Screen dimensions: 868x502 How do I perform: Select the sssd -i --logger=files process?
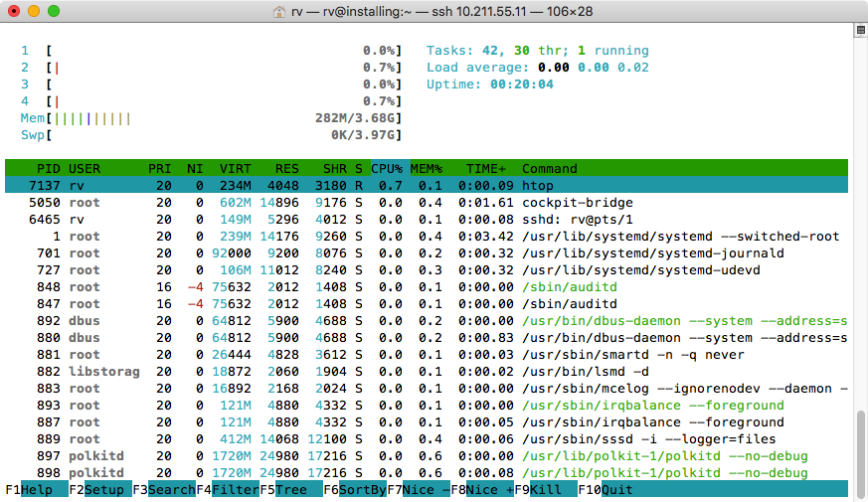point(427,439)
